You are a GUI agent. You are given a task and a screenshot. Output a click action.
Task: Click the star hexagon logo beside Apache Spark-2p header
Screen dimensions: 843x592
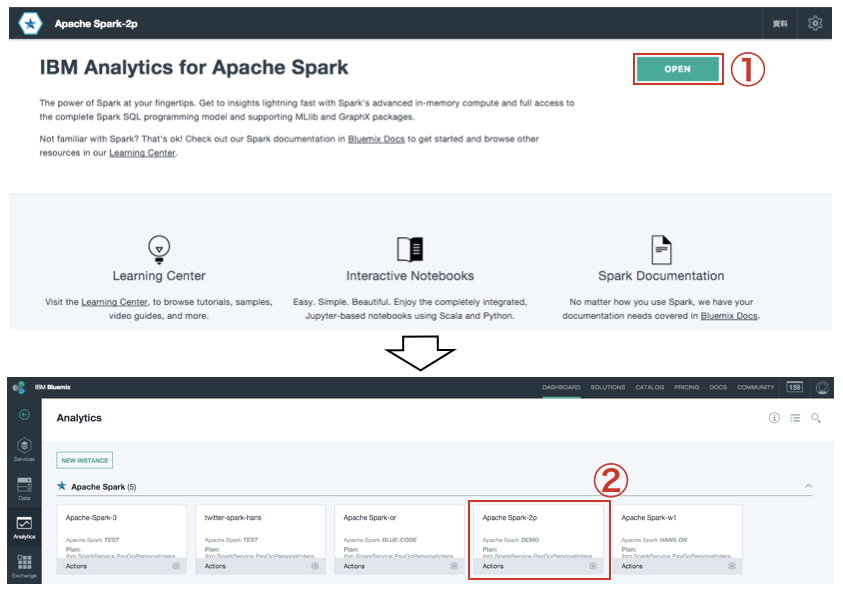[30, 23]
